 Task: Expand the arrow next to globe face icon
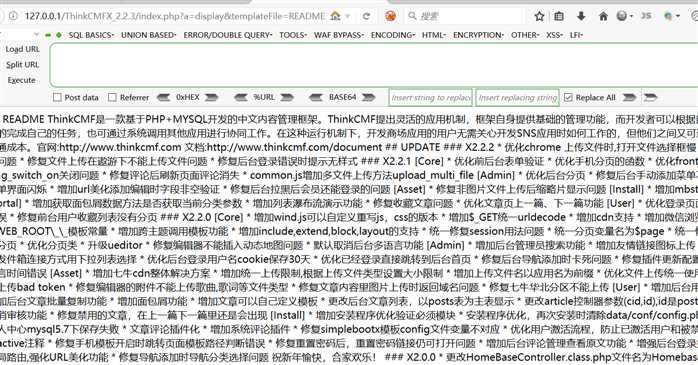click(631, 16)
